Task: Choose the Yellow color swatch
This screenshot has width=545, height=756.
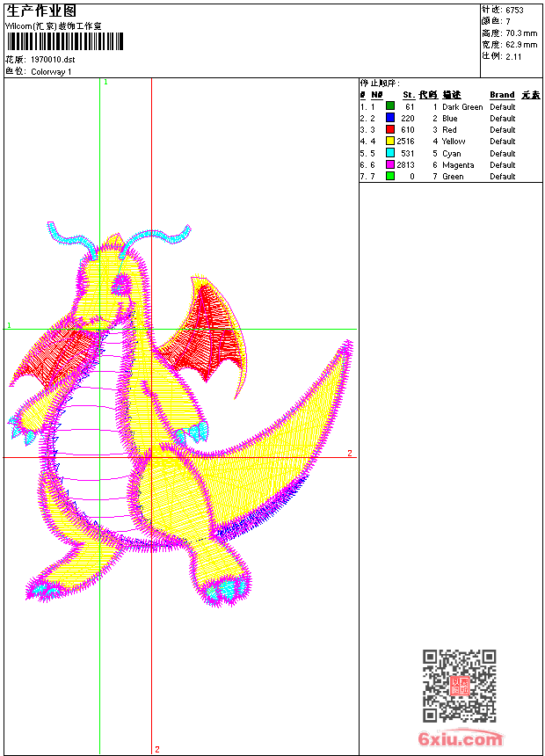Action: click(x=390, y=141)
